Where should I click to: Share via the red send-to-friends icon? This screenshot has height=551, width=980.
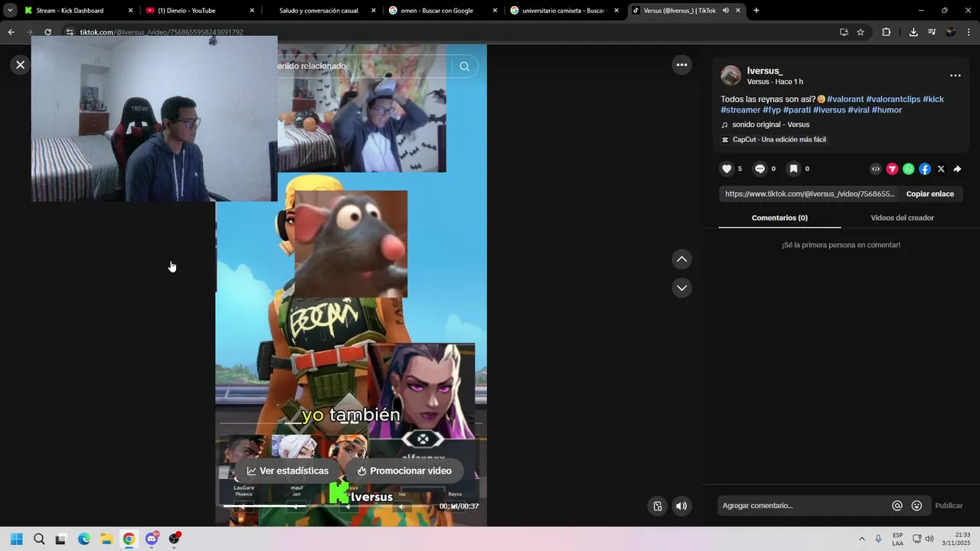coord(892,169)
